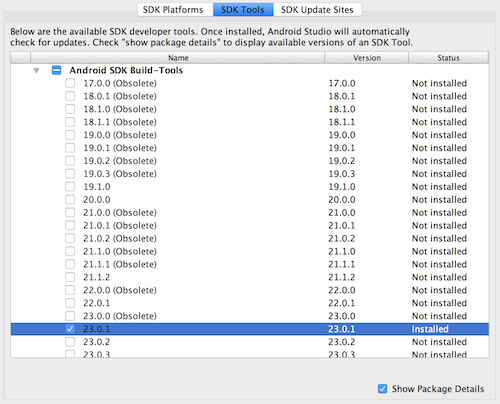Check the 21.1.2 build tools box

(x=70, y=277)
